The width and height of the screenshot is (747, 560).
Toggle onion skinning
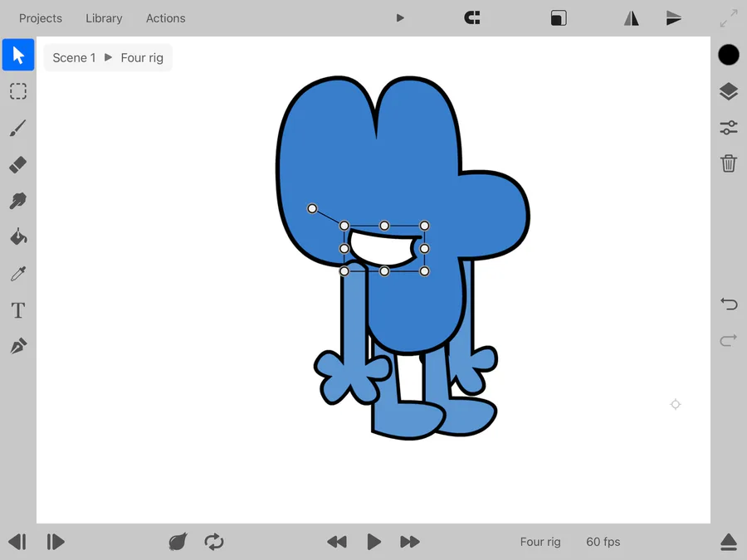178,542
